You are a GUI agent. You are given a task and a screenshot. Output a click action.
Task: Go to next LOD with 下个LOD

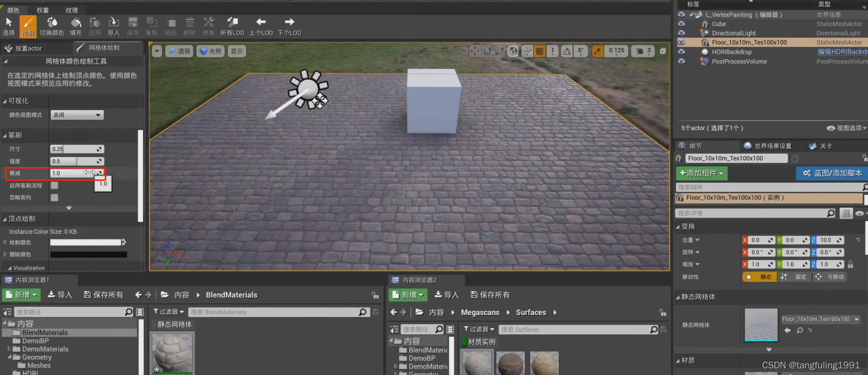[289, 26]
